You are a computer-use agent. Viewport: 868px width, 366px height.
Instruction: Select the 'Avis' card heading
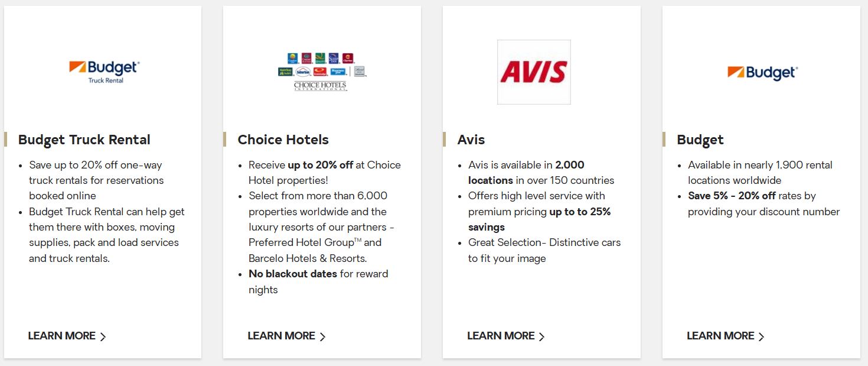tap(471, 140)
